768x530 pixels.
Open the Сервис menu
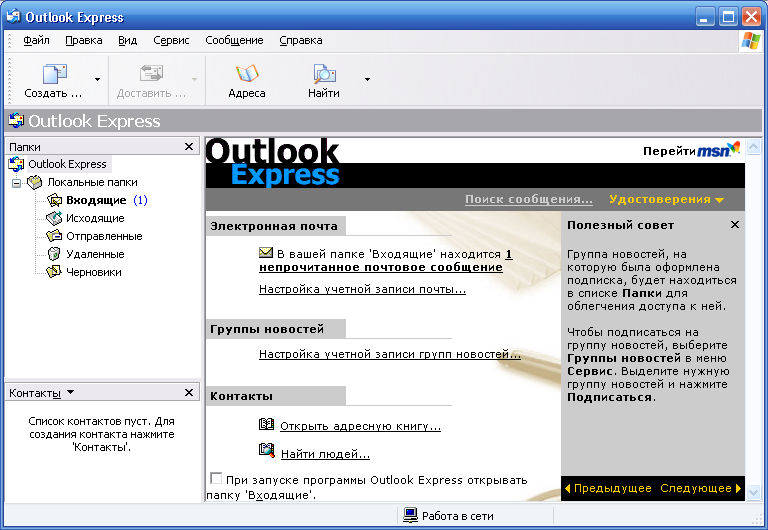pyautogui.click(x=171, y=41)
